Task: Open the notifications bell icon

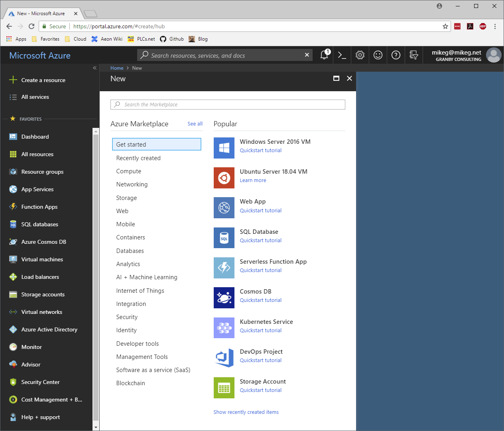Action: tap(324, 55)
